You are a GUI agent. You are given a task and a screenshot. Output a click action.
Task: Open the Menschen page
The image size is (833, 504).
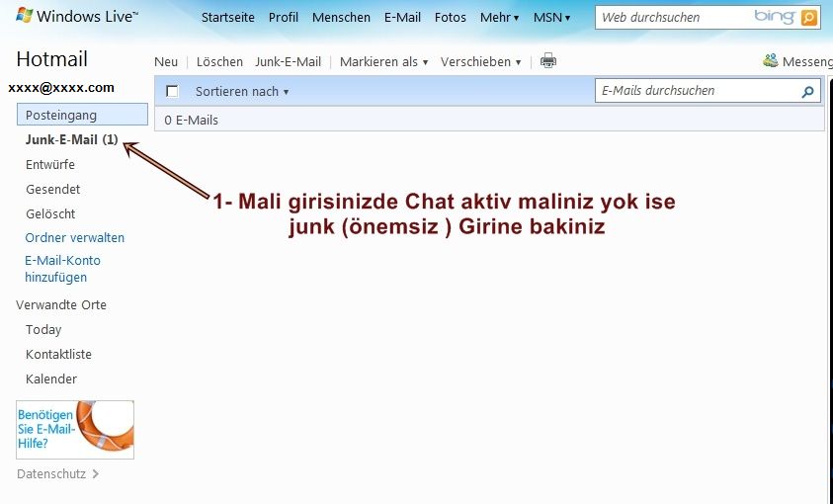tap(341, 18)
